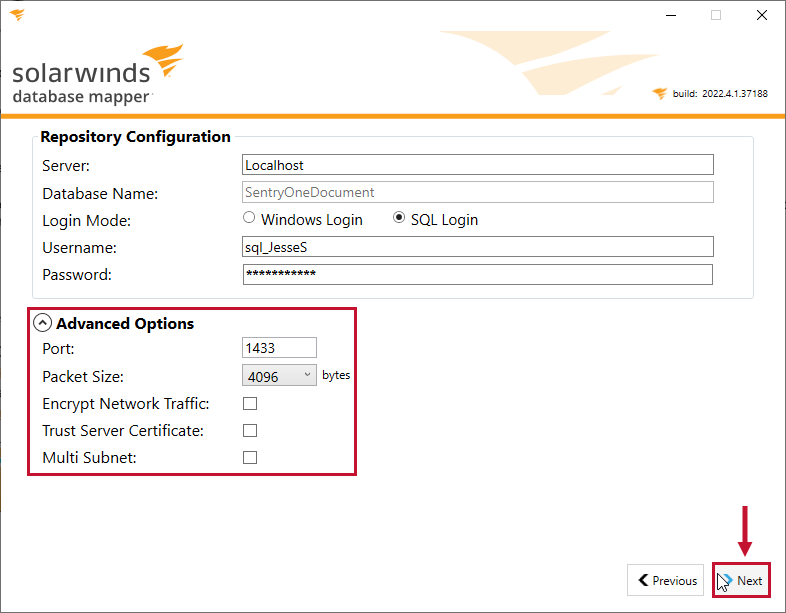Return to the Previous page
The width and height of the screenshot is (786, 613).
pyautogui.click(x=665, y=580)
